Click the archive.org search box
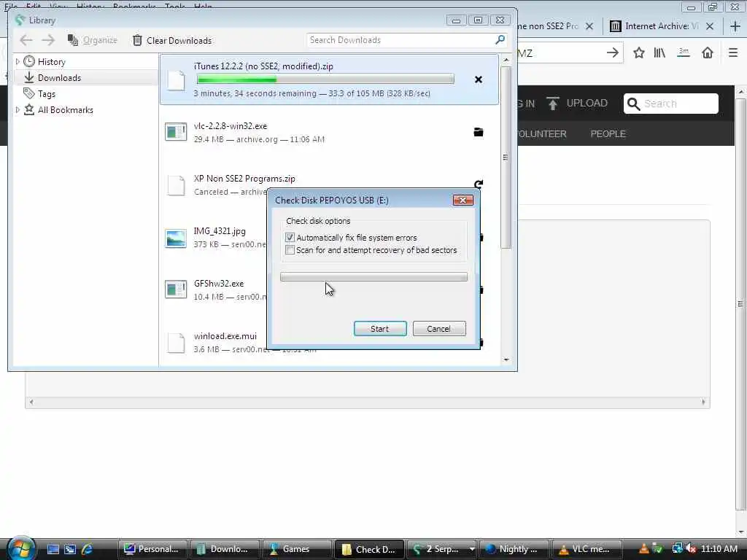The width and height of the screenshot is (747, 560). 671,104
